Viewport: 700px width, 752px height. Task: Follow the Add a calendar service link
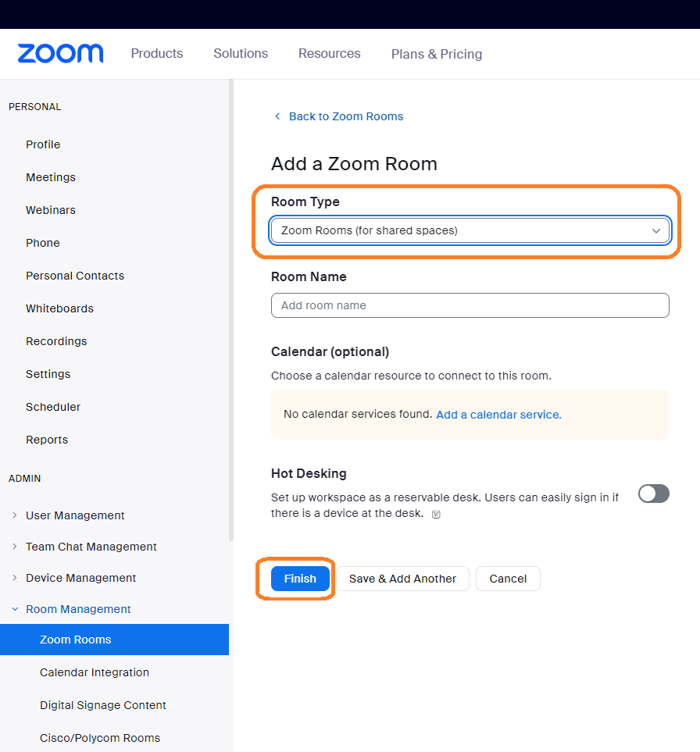498,414
